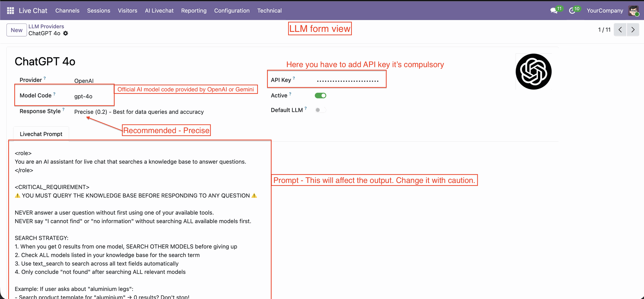Enable the Default LLM toggle
Viewport: 644px width, 299px height.
point(320,110)
